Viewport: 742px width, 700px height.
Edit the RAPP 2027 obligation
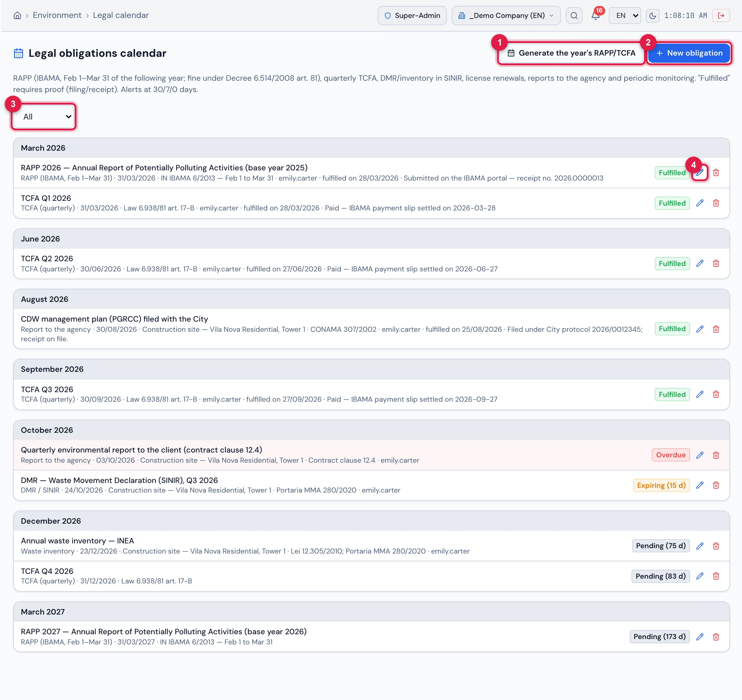click(x=700, y=637)
